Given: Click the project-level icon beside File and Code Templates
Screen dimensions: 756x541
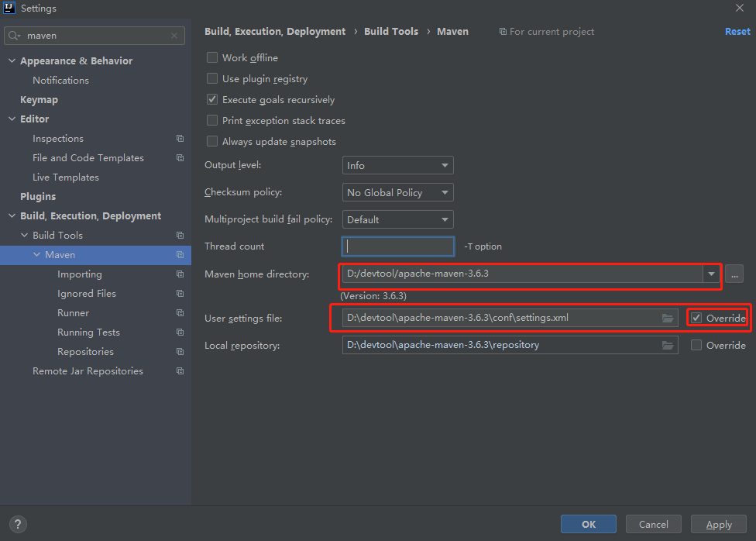Looking at the screenshot, I should point(180,158).
